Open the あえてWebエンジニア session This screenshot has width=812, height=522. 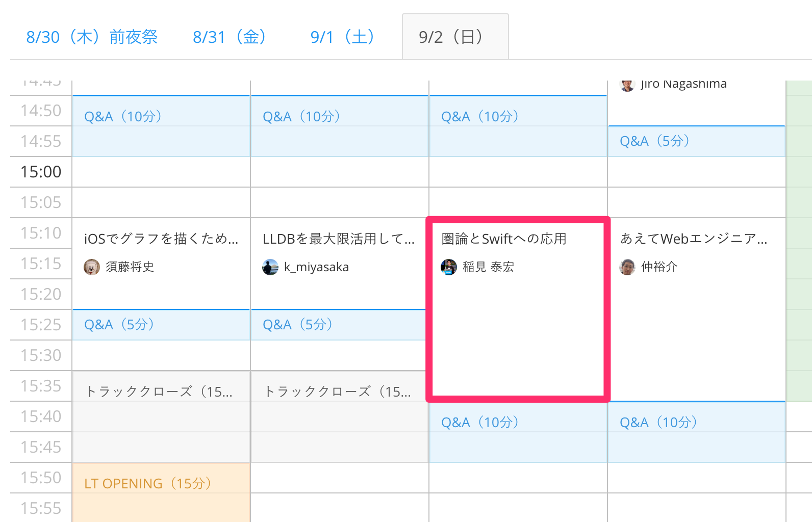pos(694,239)
